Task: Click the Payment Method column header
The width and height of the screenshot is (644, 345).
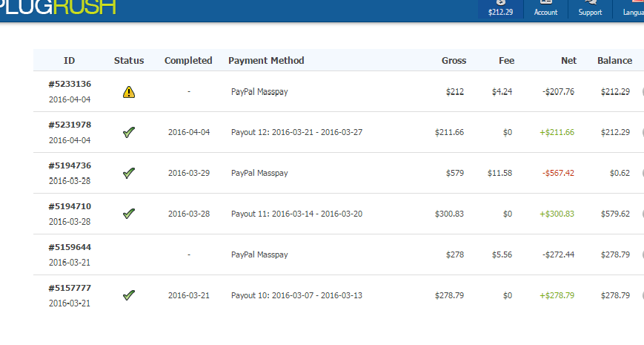Action: (x=266, y=61)
